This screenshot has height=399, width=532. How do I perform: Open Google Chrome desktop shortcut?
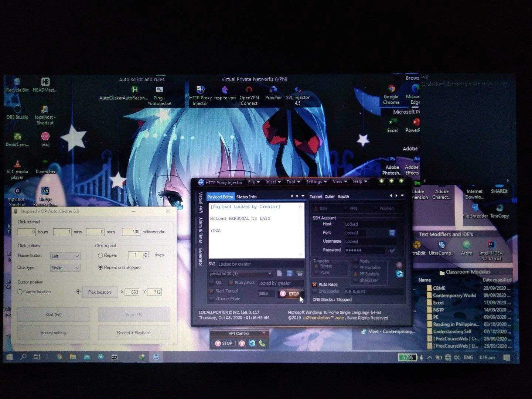[391, 95]
